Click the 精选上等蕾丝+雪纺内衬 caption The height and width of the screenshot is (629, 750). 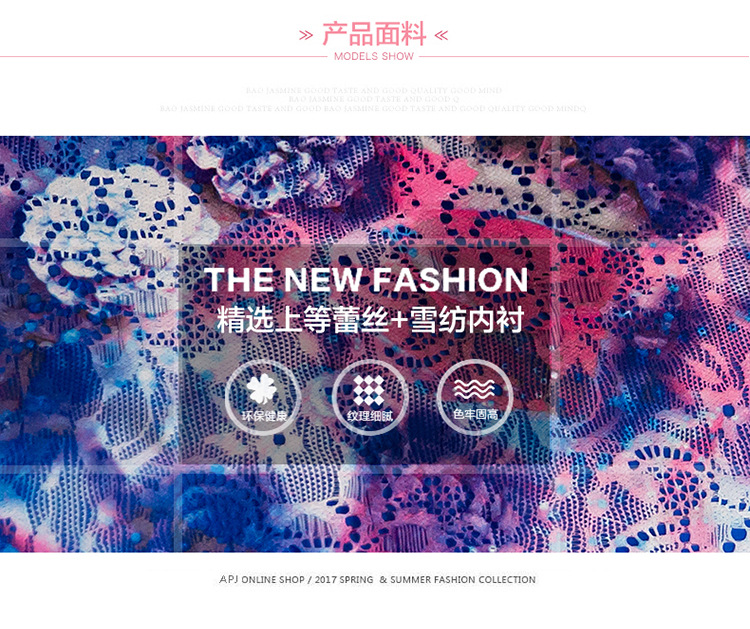point(370,320)
